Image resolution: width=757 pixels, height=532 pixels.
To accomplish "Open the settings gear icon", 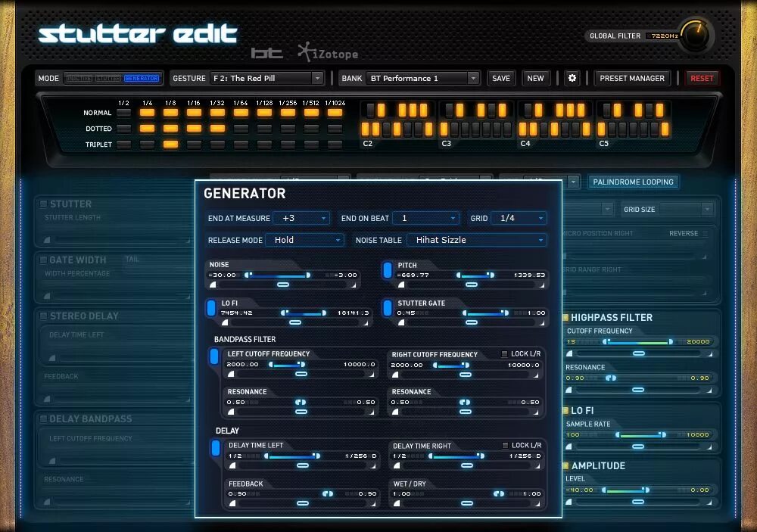I will (x=572, y=78).
